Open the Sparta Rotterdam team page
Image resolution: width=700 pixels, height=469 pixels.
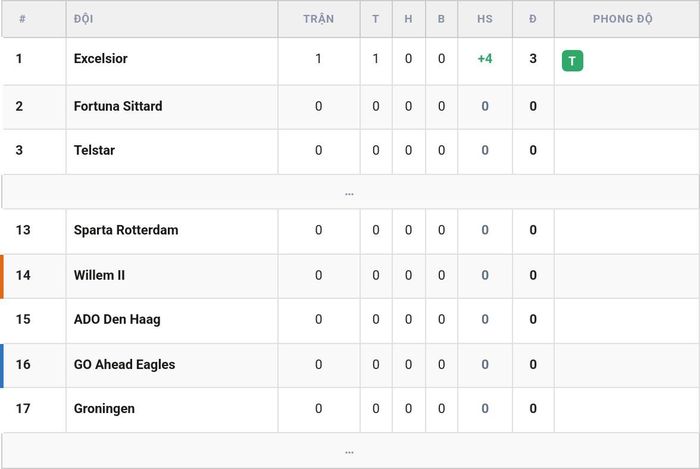tap(126, 230)
